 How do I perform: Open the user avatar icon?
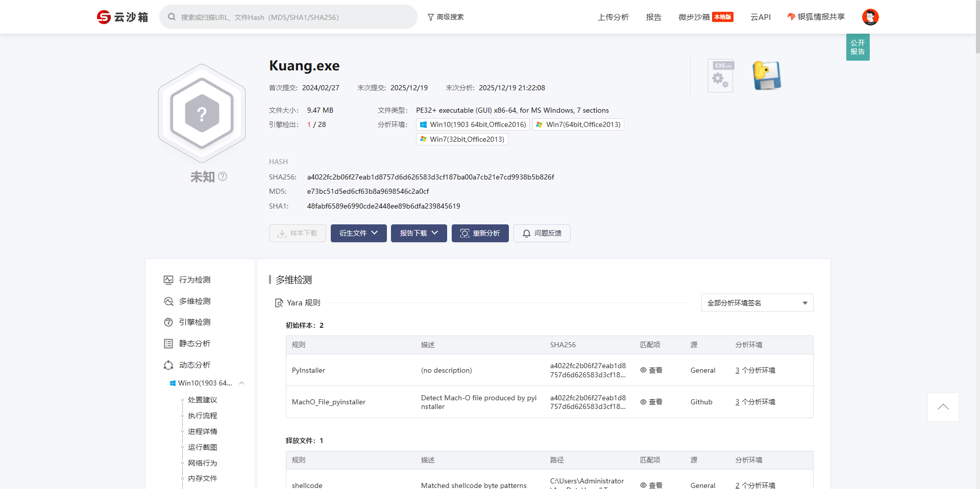pyautogui.click(x=870, y=17)
